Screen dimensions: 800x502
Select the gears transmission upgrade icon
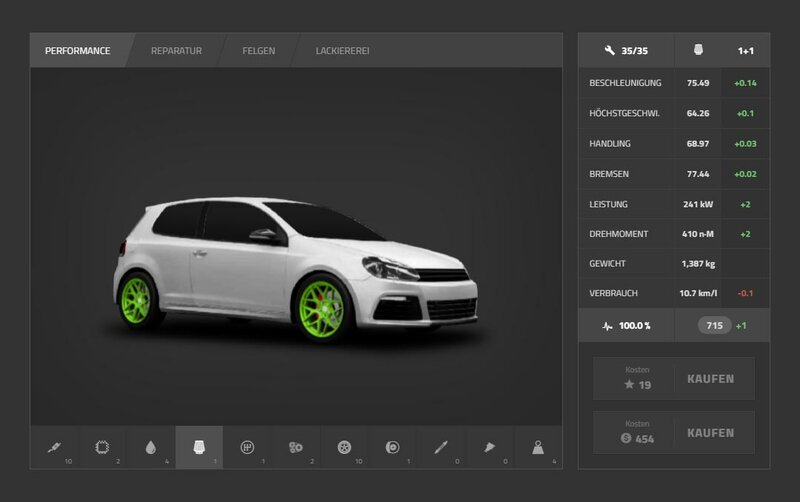point(296,448)
